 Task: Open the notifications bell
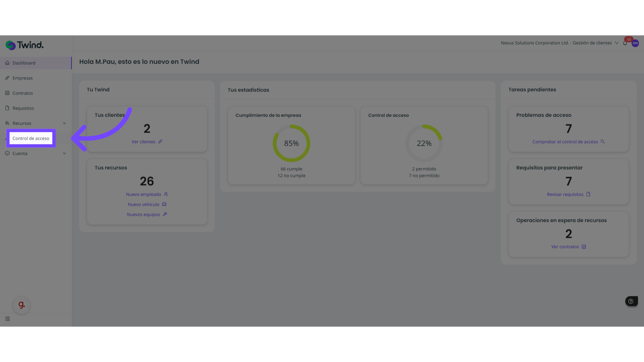(625, 43)
